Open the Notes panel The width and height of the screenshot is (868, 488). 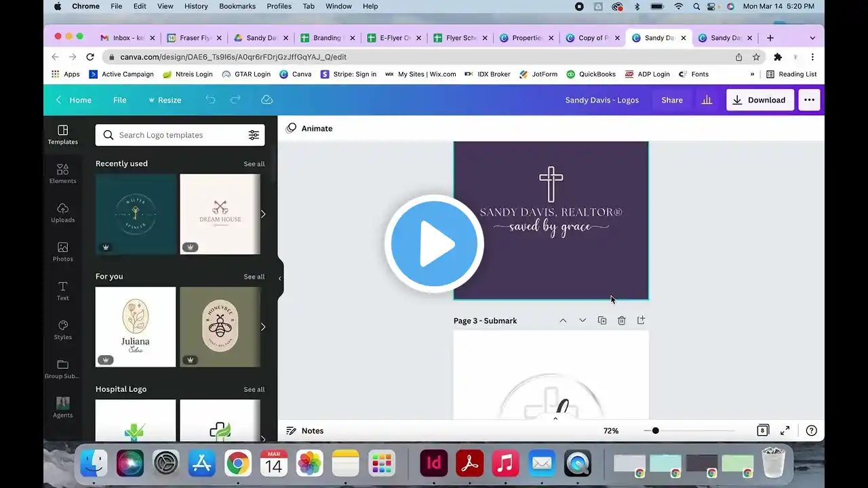(x=304, y=430)
